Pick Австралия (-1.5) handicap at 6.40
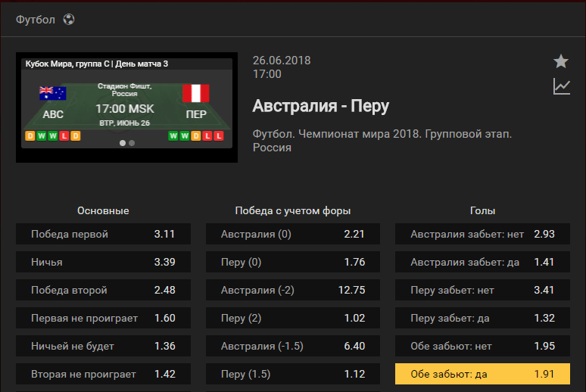This screenshot has width=586, height=392. coord(293,346)
